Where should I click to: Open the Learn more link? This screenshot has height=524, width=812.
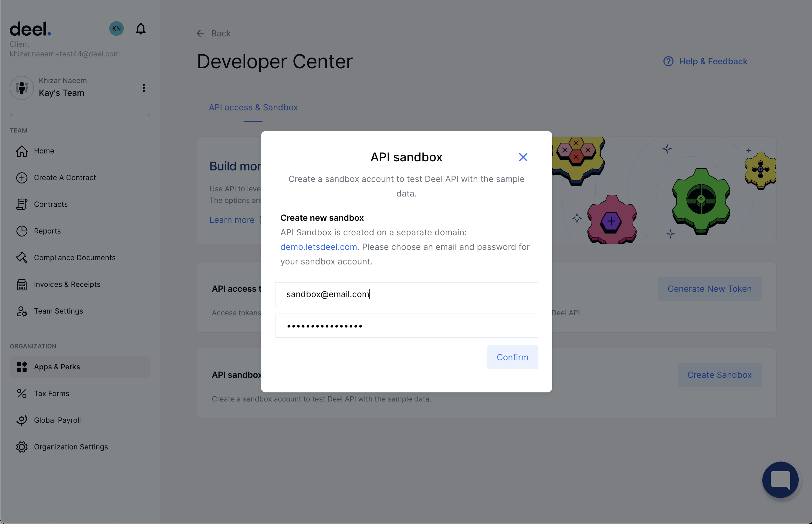pyautogui.click(x=232, y=220)
